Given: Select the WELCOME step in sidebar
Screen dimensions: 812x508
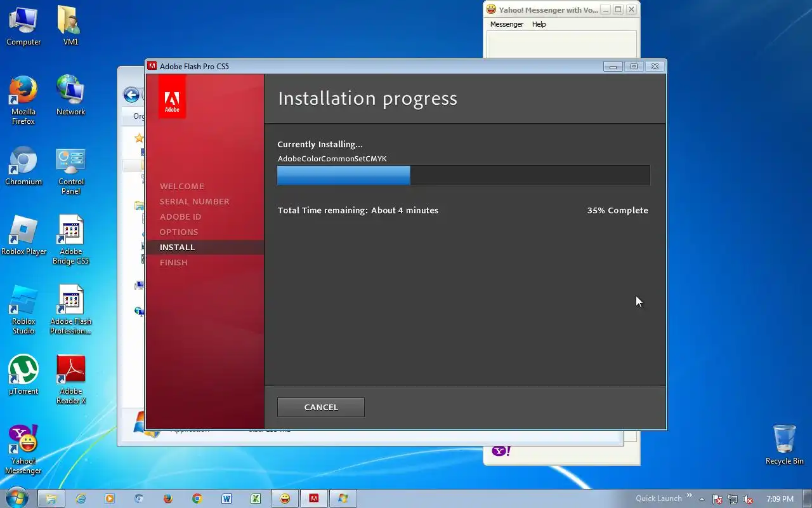Looking at the screenshot, I should [x=182, y=186].
